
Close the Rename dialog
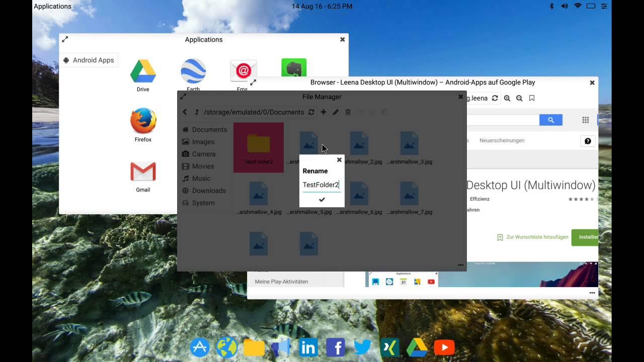(x=339, y=160)
